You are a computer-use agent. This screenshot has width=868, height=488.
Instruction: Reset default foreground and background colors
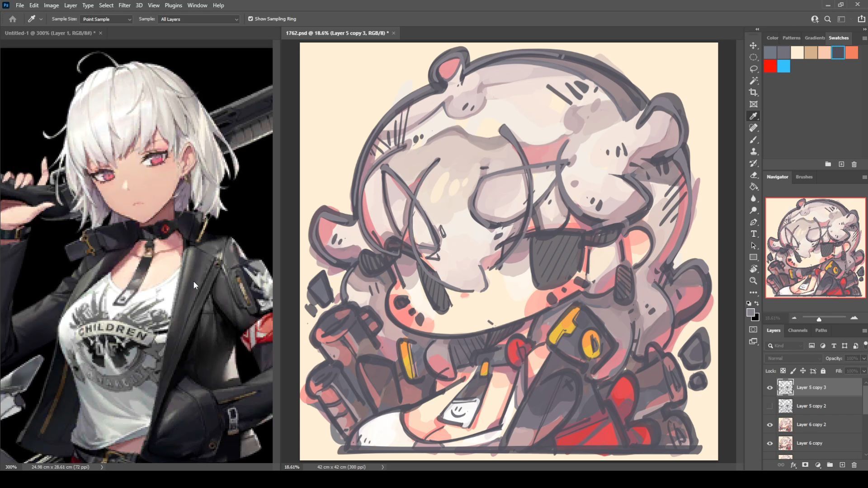(749, 303)
